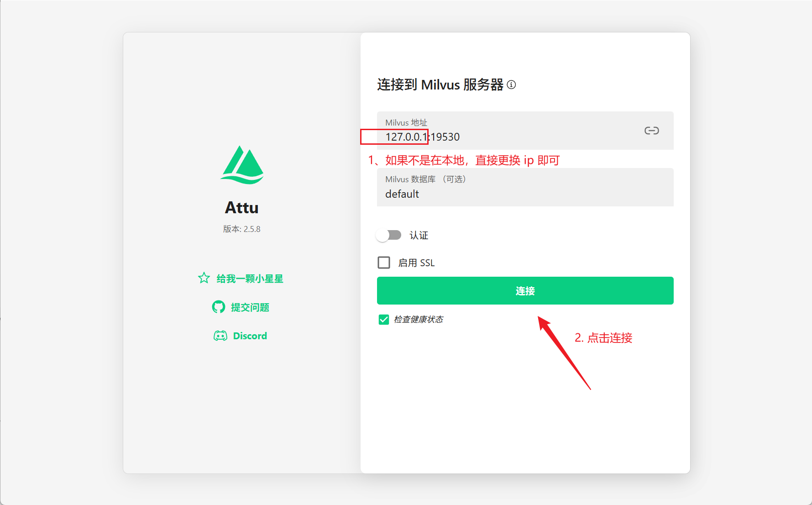Uncheck the 检查健康状态 checkbox
Image resolution: width=812 pixels, height=505 pixels.
pyautogui.click(x=384, y=320)
